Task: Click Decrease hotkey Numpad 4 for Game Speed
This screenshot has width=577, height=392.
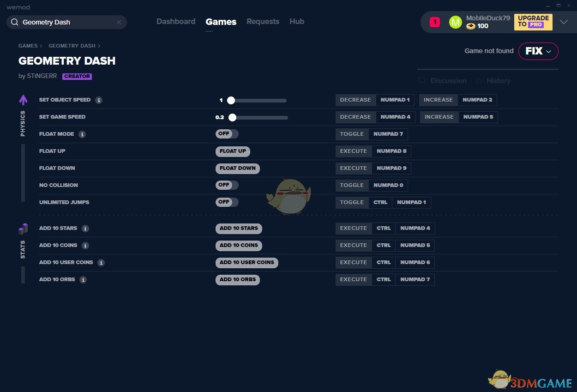Action: click(x=375, y=117)
